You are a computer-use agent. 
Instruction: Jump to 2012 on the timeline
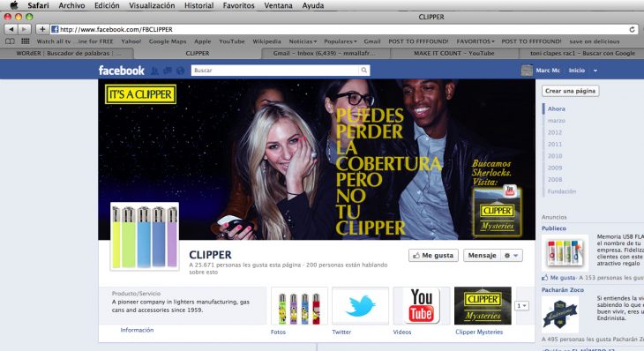coord(555,132)
